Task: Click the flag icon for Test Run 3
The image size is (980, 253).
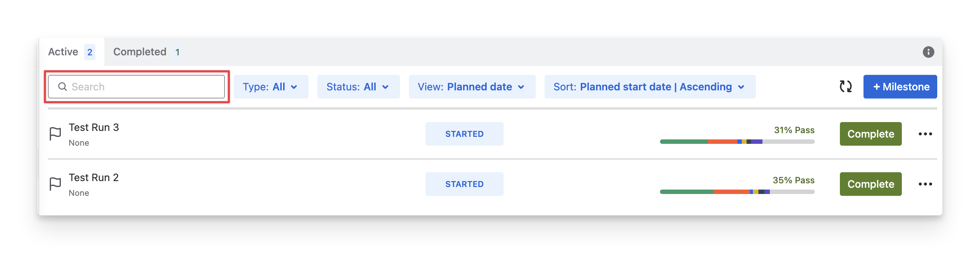Action: (x=56, y=134)
